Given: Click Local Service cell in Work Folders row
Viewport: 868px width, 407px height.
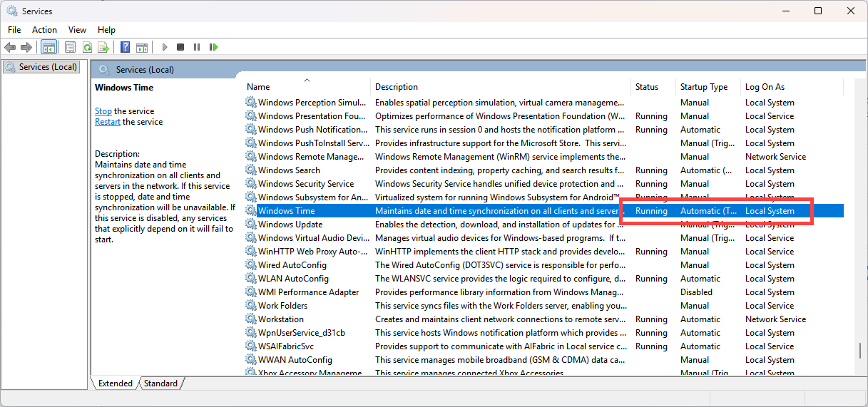Looking at the screenshot, I should click(x=770, y=306).
